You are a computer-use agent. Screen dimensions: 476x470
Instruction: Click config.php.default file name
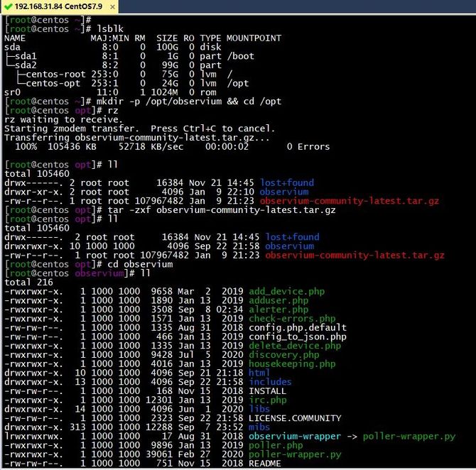coord(298,328)
